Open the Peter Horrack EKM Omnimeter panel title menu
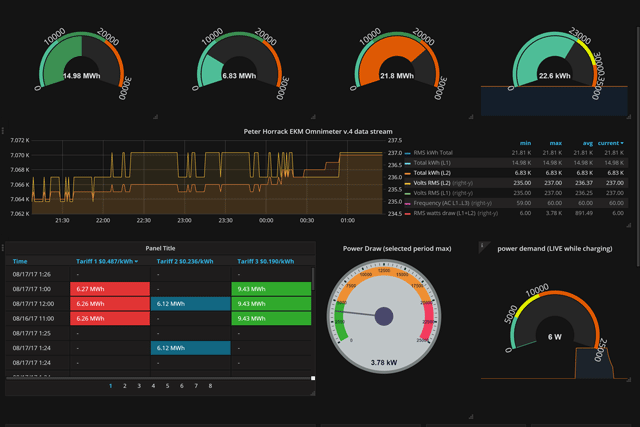Screen dimensions: 640x427 (x=319, y=131)
